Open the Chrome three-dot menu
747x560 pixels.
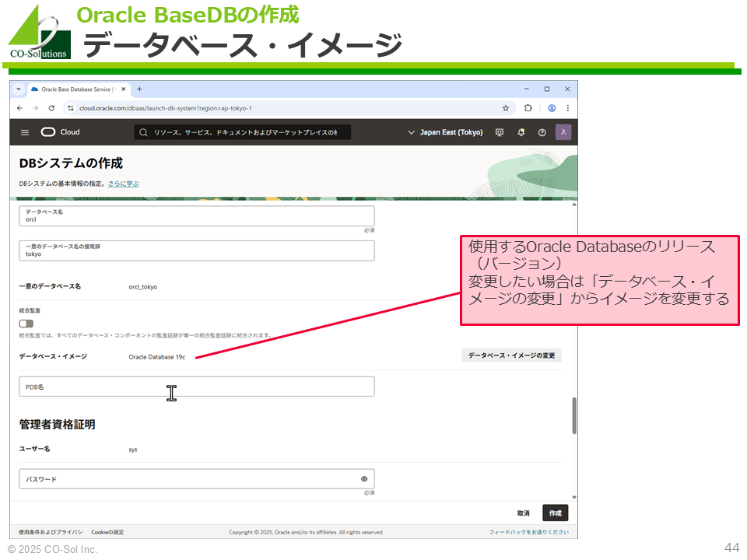568,108
